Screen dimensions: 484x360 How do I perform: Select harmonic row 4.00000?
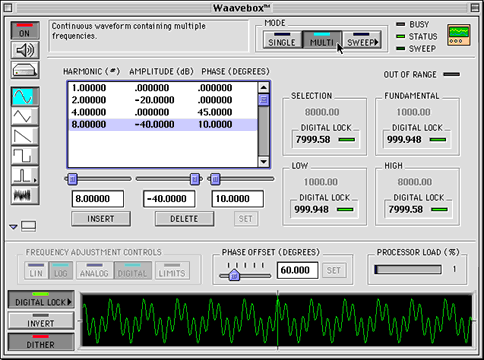tap(163, 112)
